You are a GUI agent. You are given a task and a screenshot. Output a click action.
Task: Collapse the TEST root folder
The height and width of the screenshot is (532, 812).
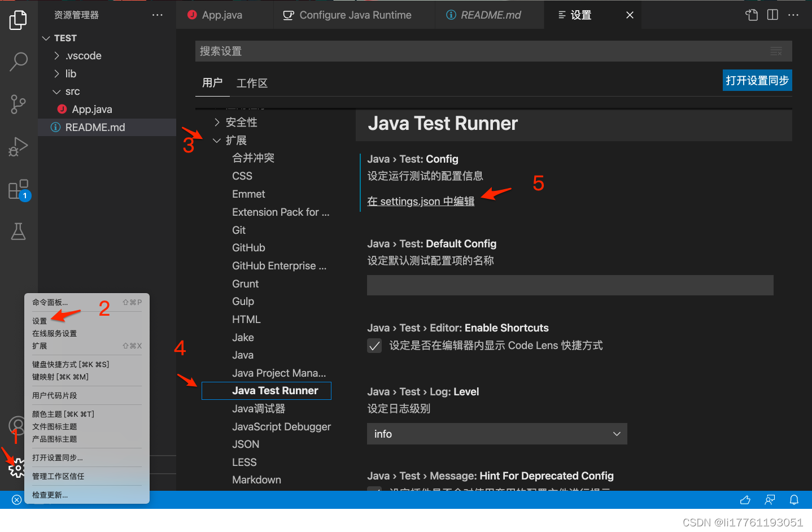[x=46, y=38]
